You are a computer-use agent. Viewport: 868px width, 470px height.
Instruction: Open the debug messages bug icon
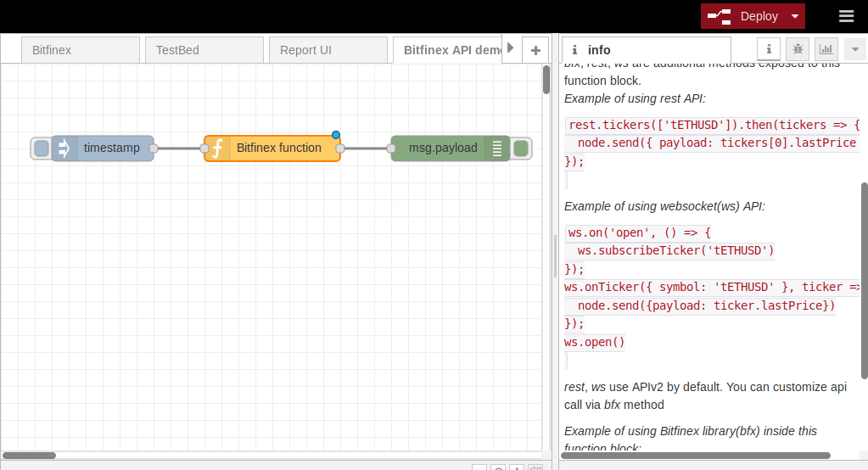pyautogui.click(x=797, y=49)
